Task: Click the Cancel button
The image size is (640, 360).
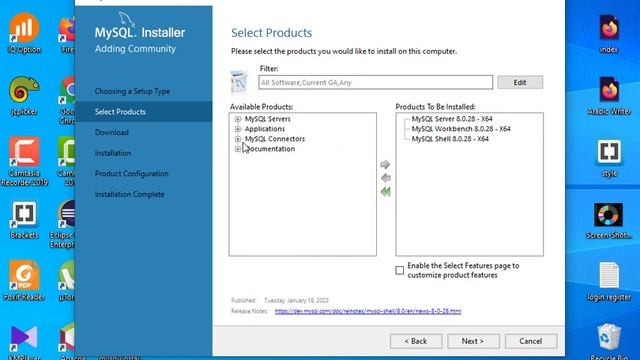Action: pos(531,341)
